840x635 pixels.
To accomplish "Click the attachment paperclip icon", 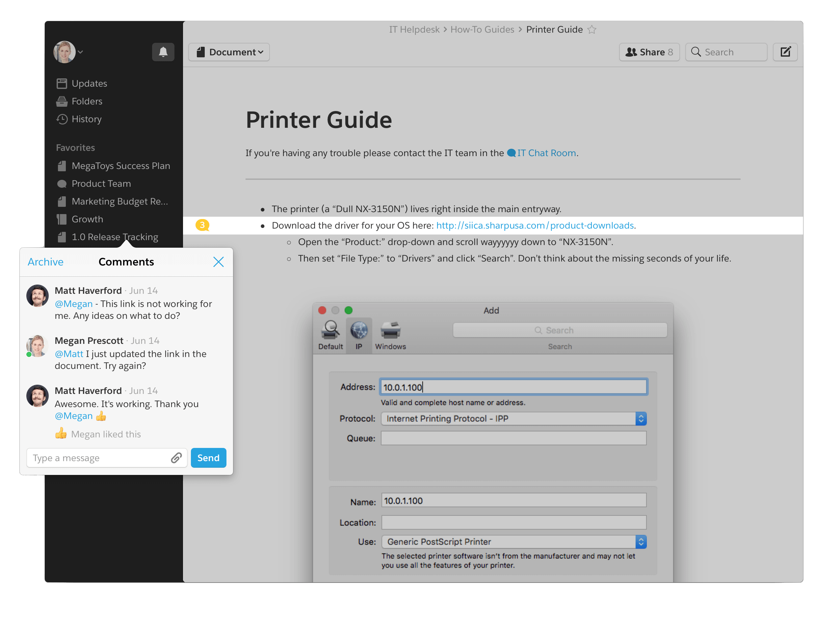I will tap(176, 458).
